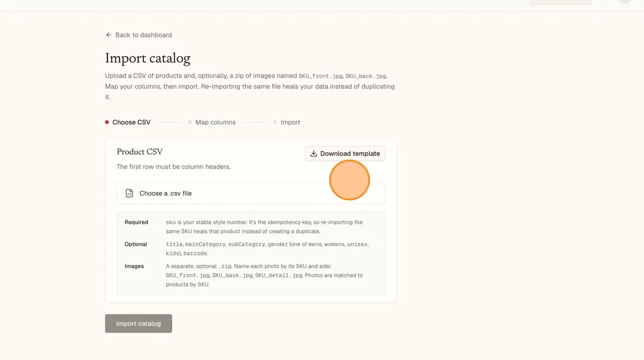Select the Map columns step
Image resolution: width=644 pixels, height=360 pixels.
coord(212,122)
